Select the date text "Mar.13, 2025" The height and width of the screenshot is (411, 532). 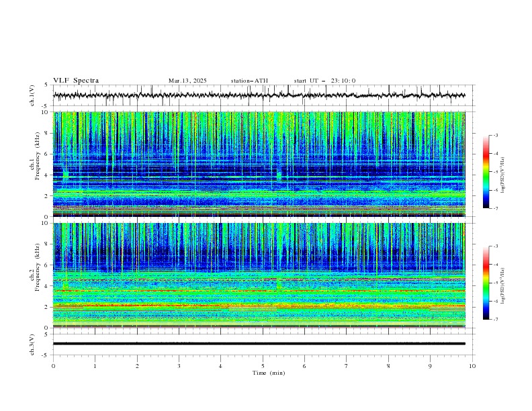click(187, 81)
